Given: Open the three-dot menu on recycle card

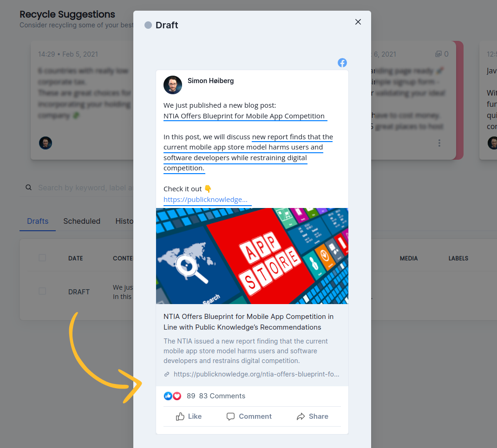Looking at the screenshot, I should [439, 143].
